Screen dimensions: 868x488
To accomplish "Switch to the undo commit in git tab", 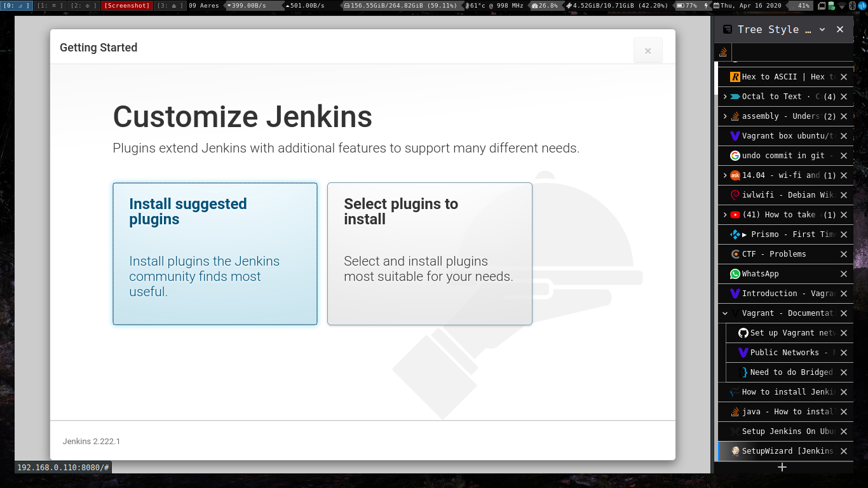I will point(785,156).
